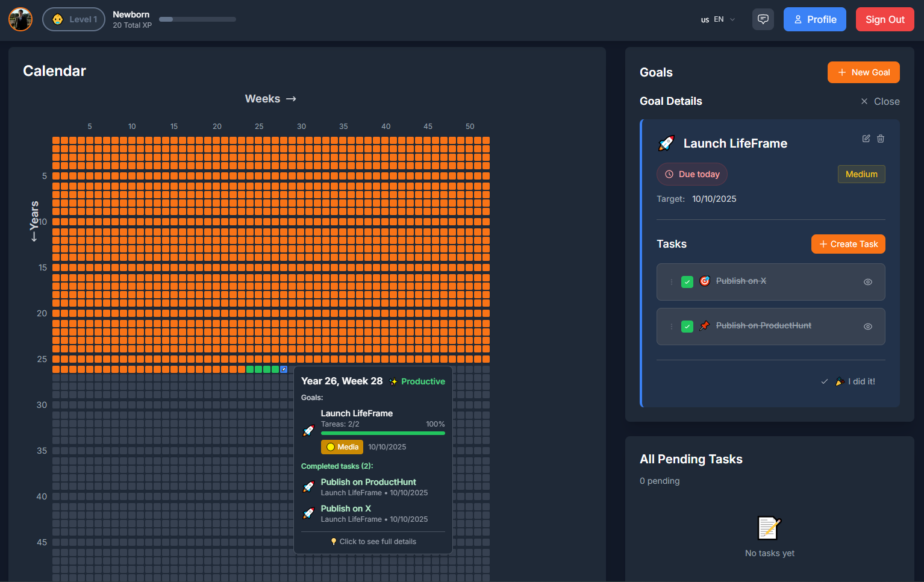Click the XP progress bar

(x=197, y=19)
